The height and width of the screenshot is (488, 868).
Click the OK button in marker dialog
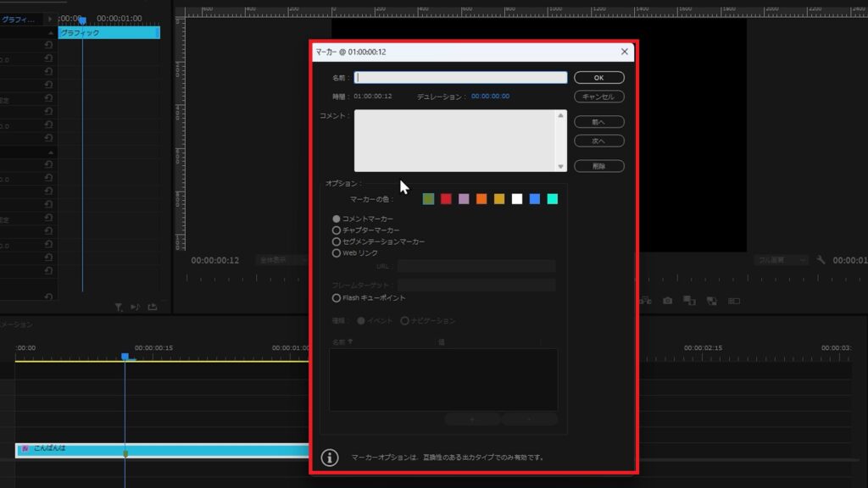point(599,77)
